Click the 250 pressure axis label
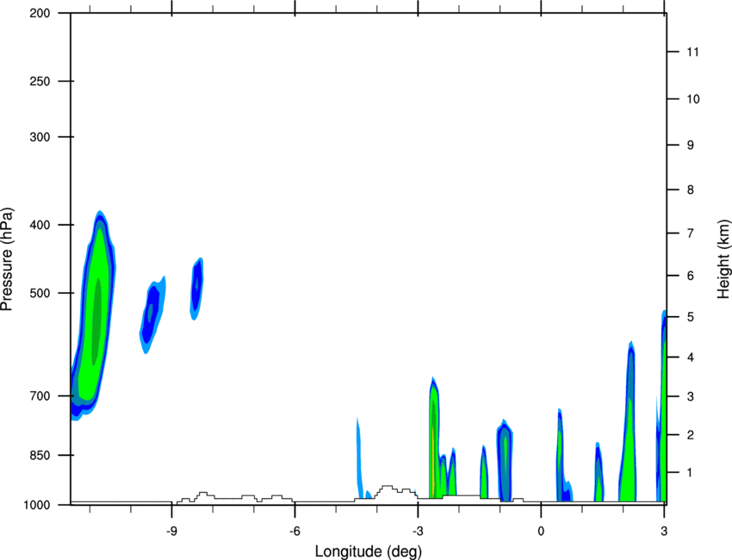Viewport: 732px width, 560px height. pos(40,81)
